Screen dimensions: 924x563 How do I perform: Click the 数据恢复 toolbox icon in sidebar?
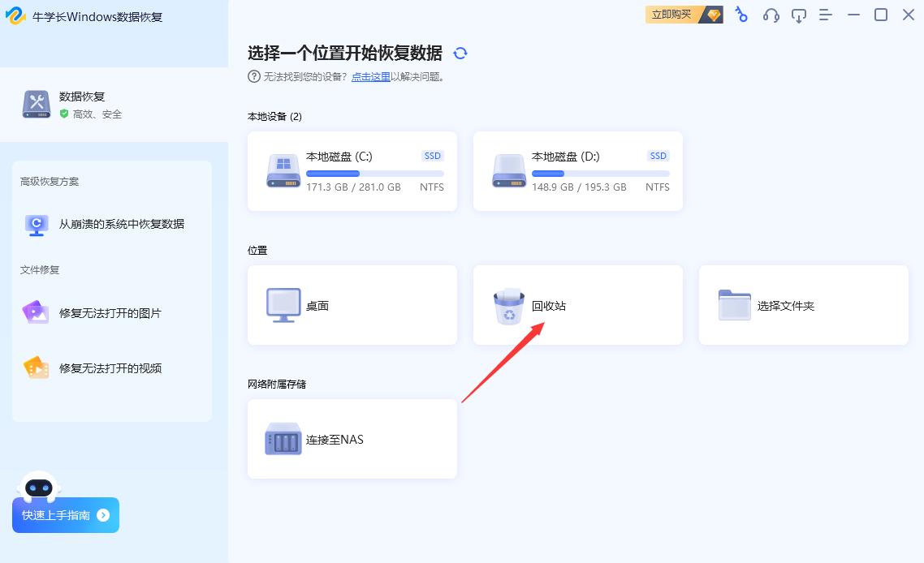pos(36,104)
